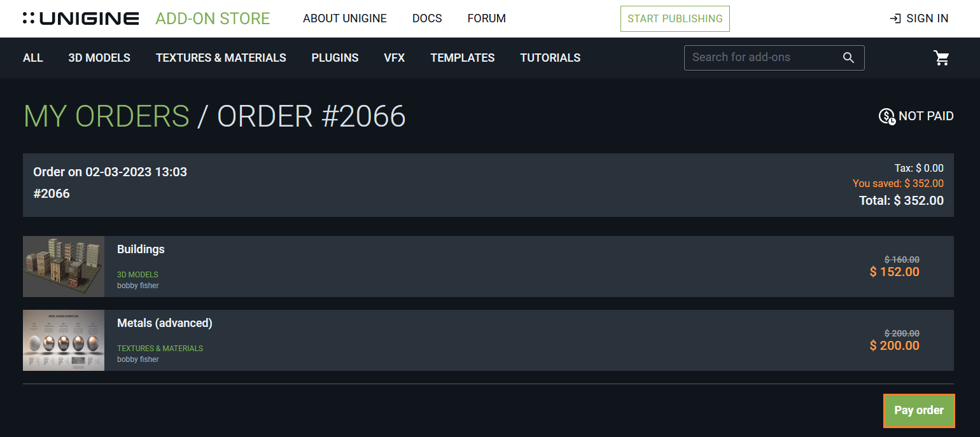The image size is (980, 437).
Task: Open the ADD-ON STORE home link
Action: pos(213,18)
